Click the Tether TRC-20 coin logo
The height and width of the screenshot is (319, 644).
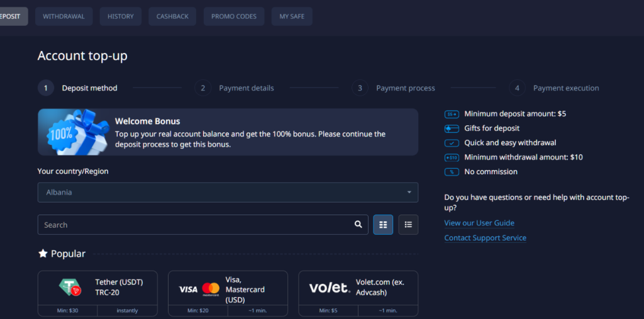(70, 288)
